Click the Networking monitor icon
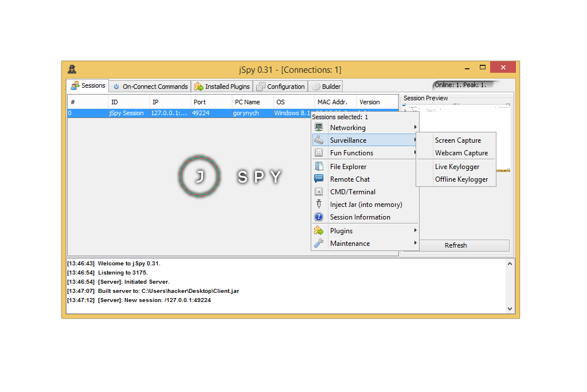 point(319,127)
